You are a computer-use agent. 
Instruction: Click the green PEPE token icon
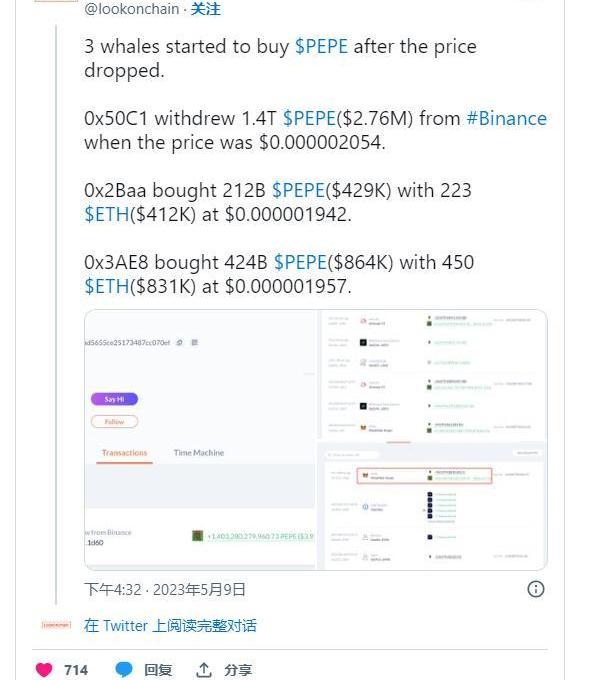(x=197, y=536)
